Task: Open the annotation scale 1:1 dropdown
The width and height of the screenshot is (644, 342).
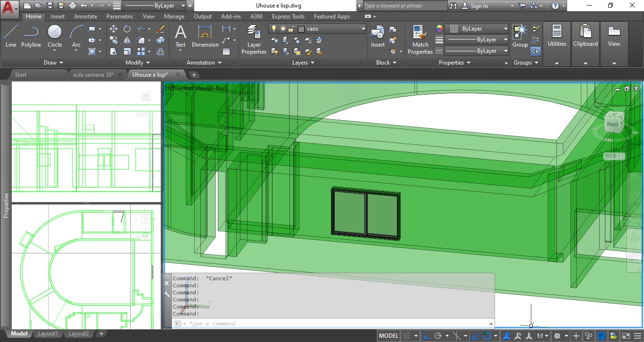Action: (542, 336)
